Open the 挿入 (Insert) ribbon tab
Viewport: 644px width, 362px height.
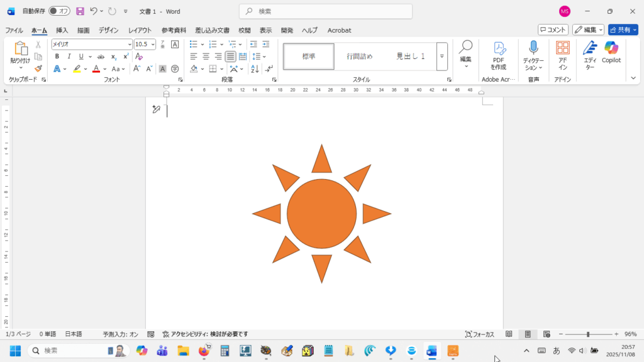coord(62,30)
